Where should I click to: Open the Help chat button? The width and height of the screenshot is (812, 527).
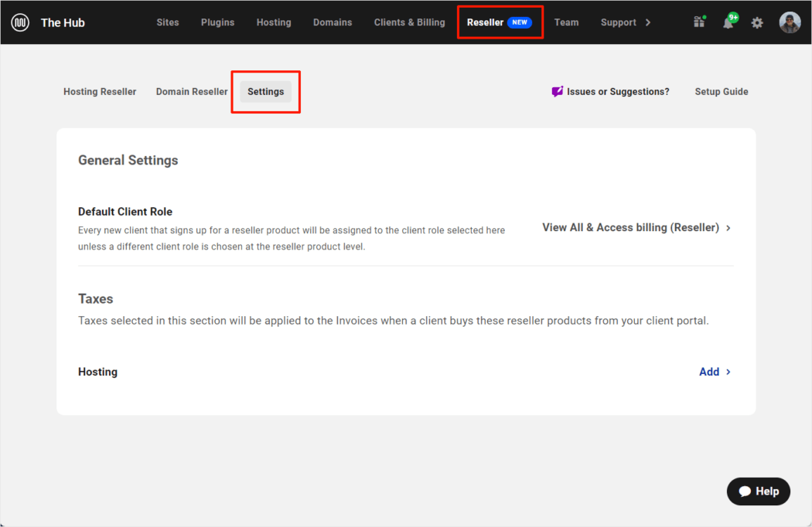[x=758, y=491]
